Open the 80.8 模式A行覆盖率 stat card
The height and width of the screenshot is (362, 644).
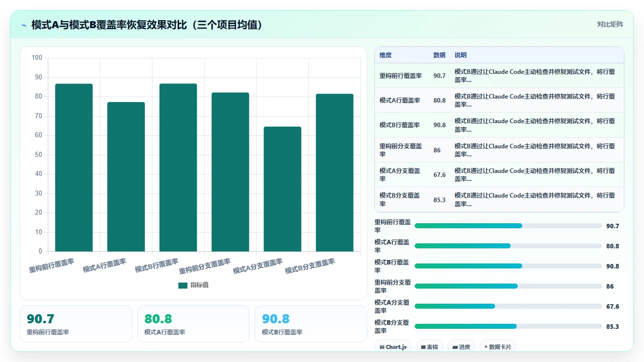(x=193, y=324)
